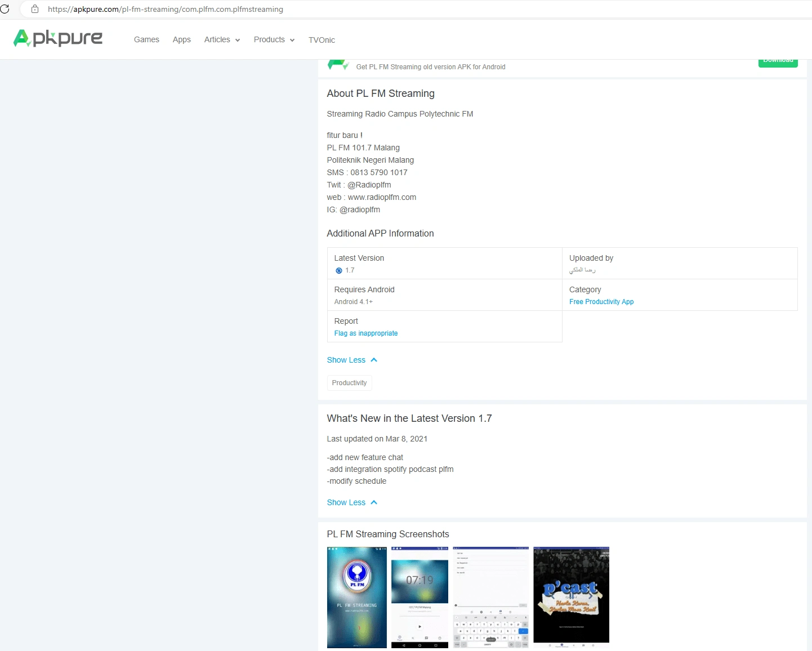Click the green Download button
The image size is (812, 651).
pyautogui.click(x=778, y=62)
